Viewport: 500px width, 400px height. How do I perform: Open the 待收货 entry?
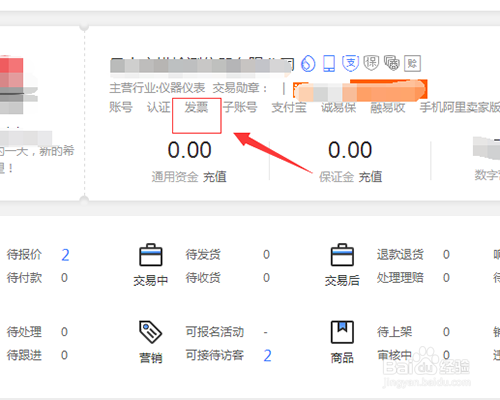[203, 278]
